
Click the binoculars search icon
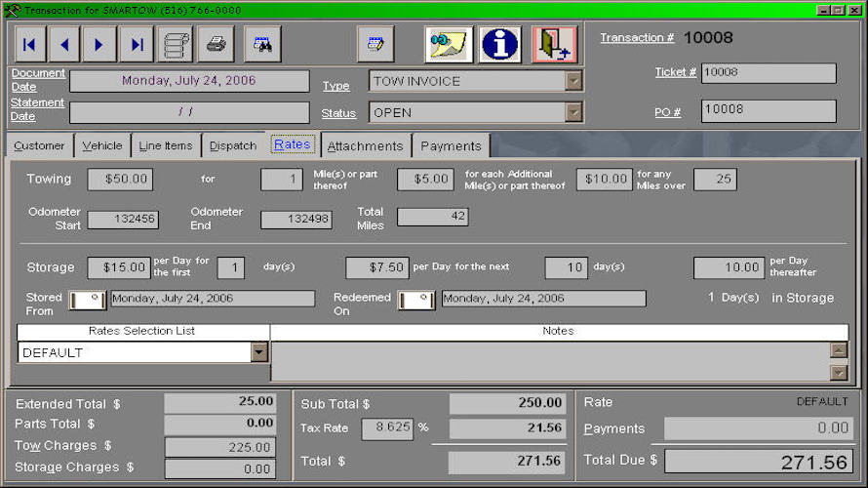(x=262, y=44)
